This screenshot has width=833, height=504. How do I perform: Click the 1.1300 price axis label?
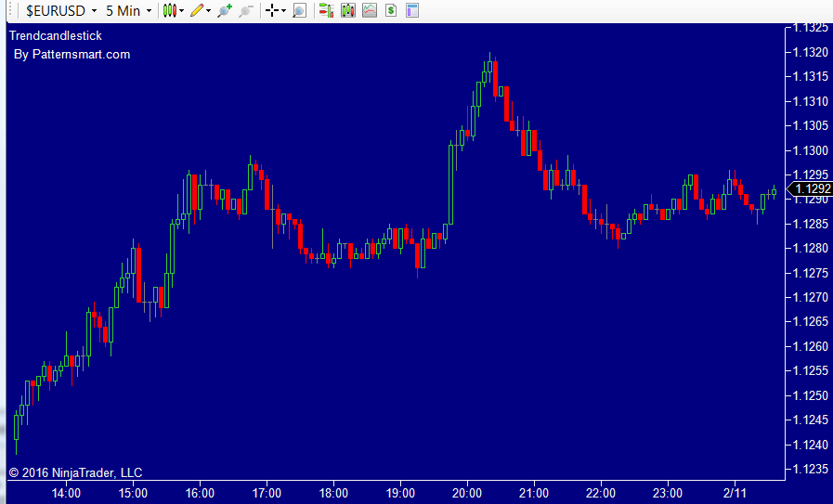tap(810, 150)
